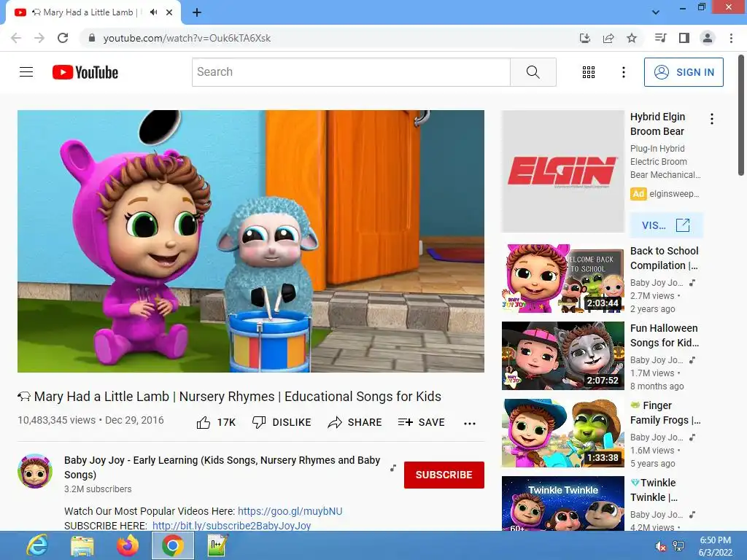This screenshot has width=747, height=560.
Task: Open more actions ellipsis below video
Action: coord(470,424)
